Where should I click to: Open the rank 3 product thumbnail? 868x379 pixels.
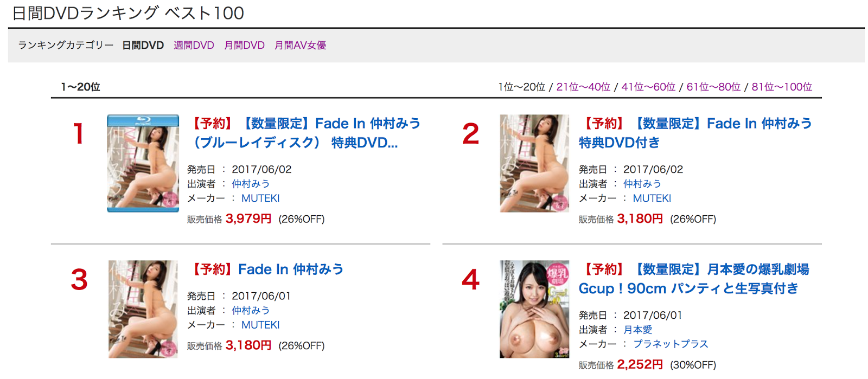(x=143, y=309)
